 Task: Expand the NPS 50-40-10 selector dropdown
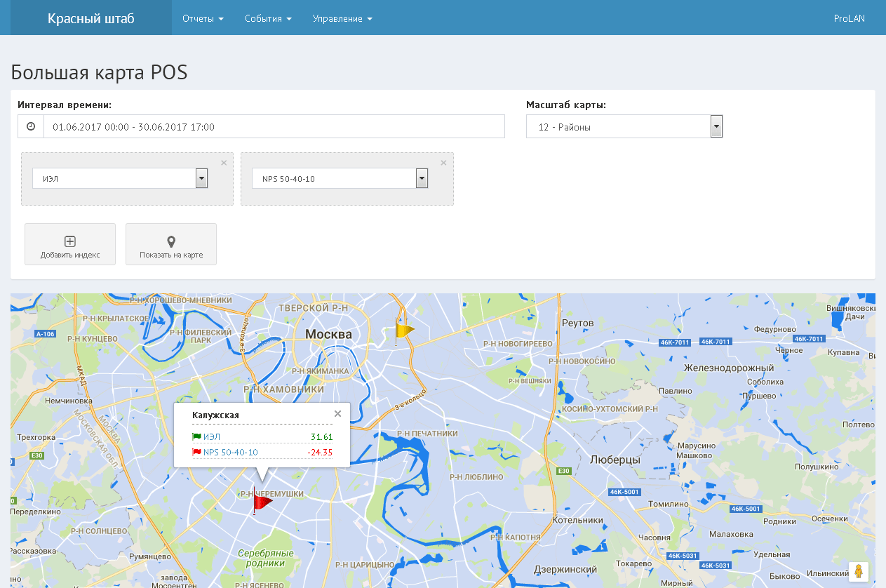point(421,178)
